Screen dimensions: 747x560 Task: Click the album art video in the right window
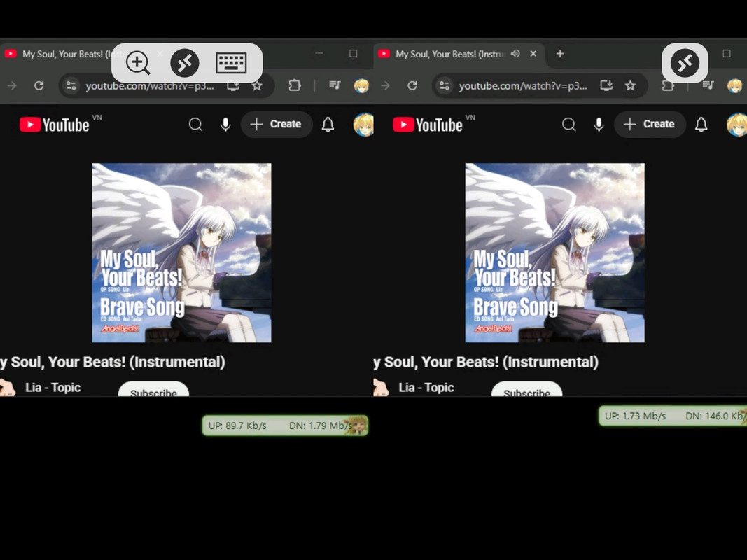click(555, 253)
